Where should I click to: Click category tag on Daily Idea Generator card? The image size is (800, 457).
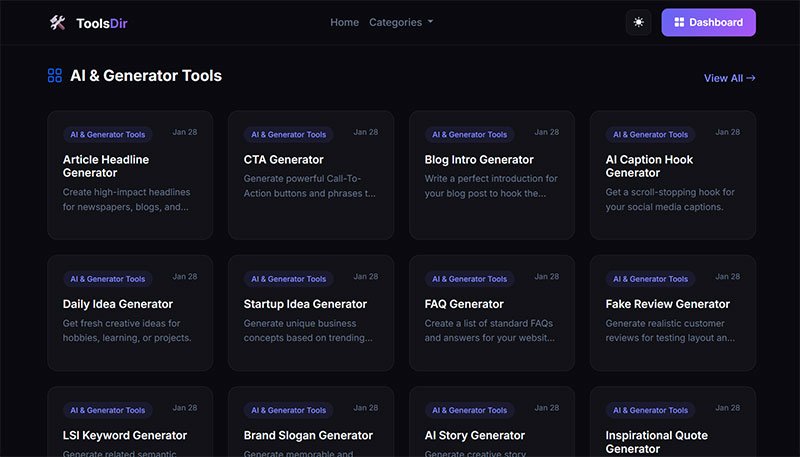(x=108, y=279)
